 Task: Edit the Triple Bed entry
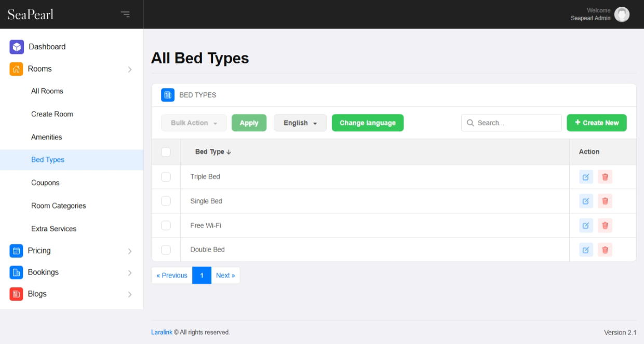click(586, 177)
